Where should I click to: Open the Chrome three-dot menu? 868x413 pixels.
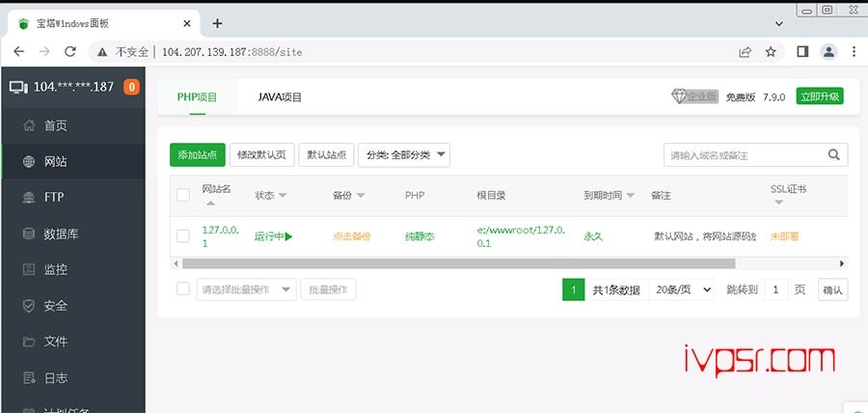854,51
